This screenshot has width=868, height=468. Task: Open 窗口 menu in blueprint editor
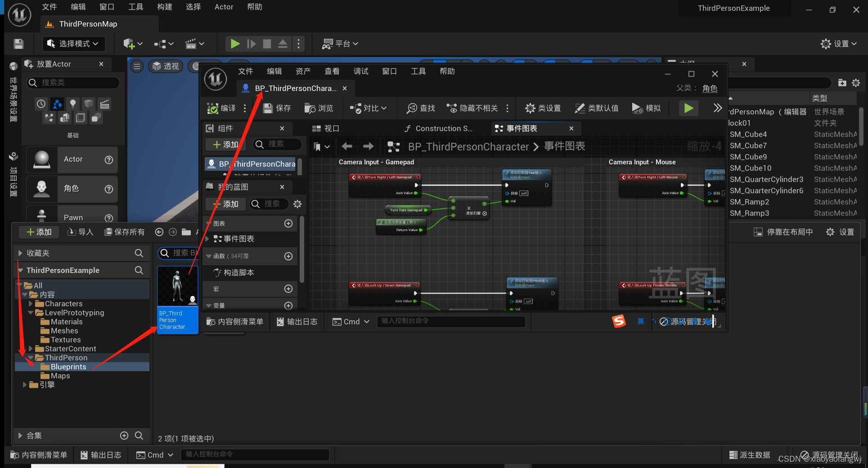pos(389,71)
